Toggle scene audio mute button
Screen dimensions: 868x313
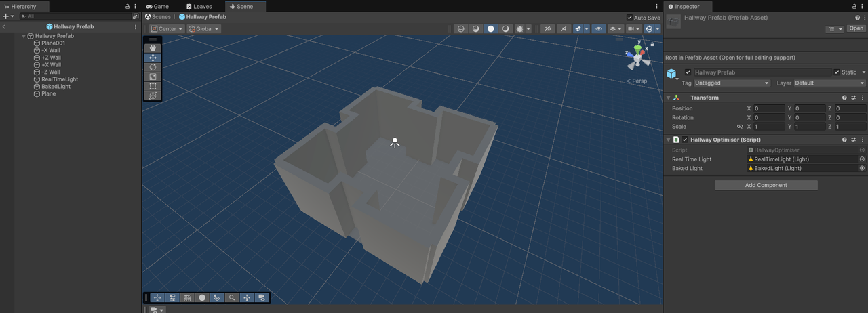click(x=564, y=29)
